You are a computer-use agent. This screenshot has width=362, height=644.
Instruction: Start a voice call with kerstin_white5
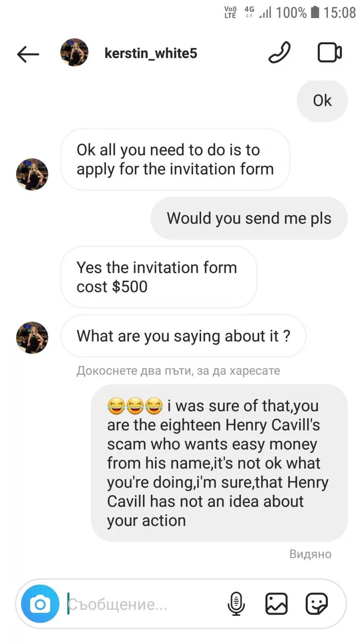coord(280,53)
